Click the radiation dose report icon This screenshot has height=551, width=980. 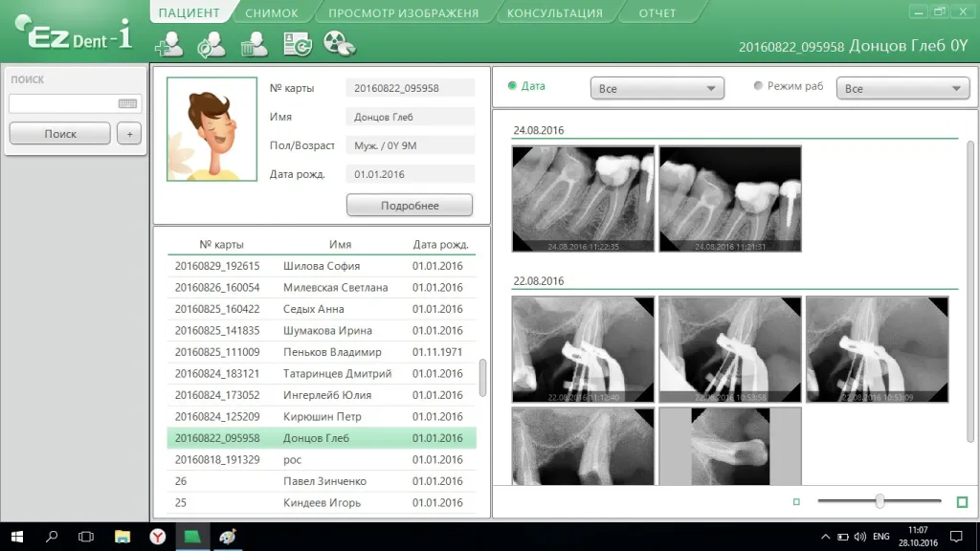pyautogui.click(x=340, y=44)
